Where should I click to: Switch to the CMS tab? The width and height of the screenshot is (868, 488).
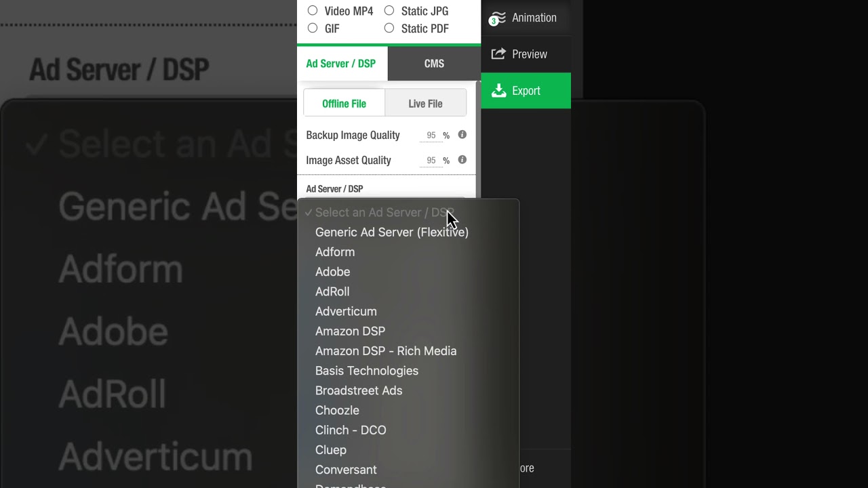click(x=434, y=64)
